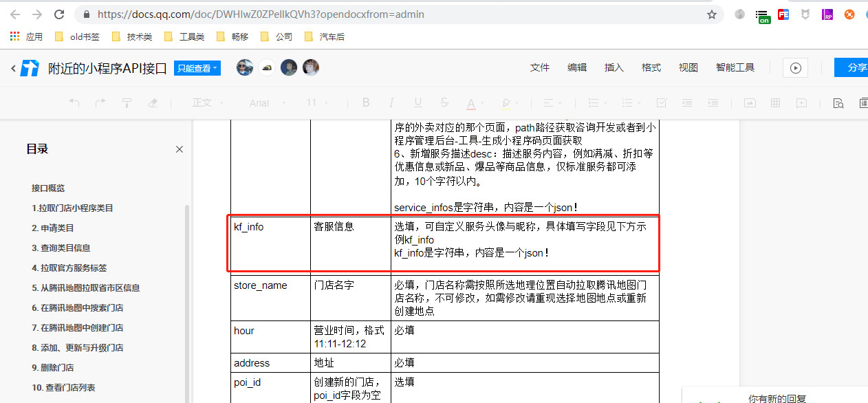Open the 插入 menu
Image resolution: width=868 pixels, height=403 pixels.
614,67
